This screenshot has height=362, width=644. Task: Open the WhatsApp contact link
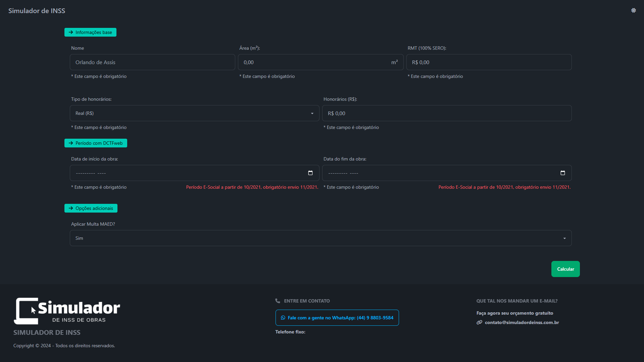pos(337,318)
